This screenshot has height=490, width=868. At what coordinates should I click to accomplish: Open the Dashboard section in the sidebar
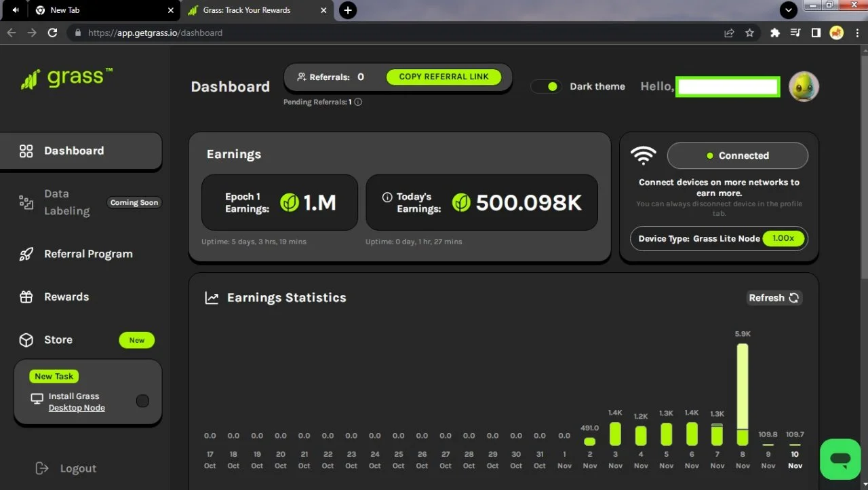[81, 151]
